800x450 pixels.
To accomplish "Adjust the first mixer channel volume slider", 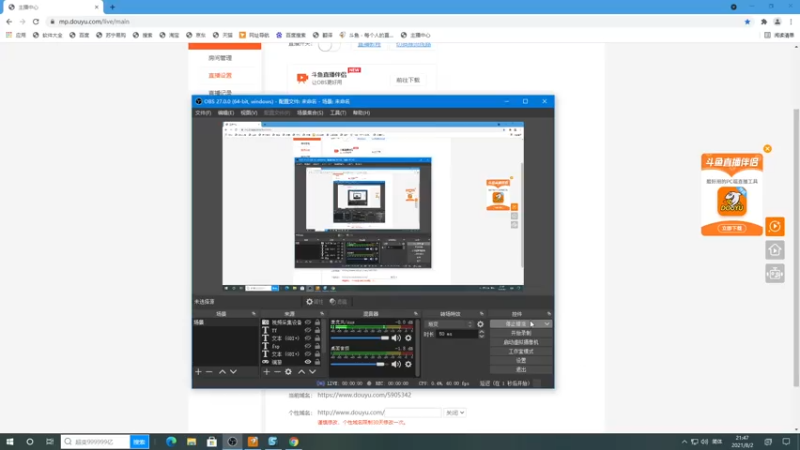I will point(360,338).
